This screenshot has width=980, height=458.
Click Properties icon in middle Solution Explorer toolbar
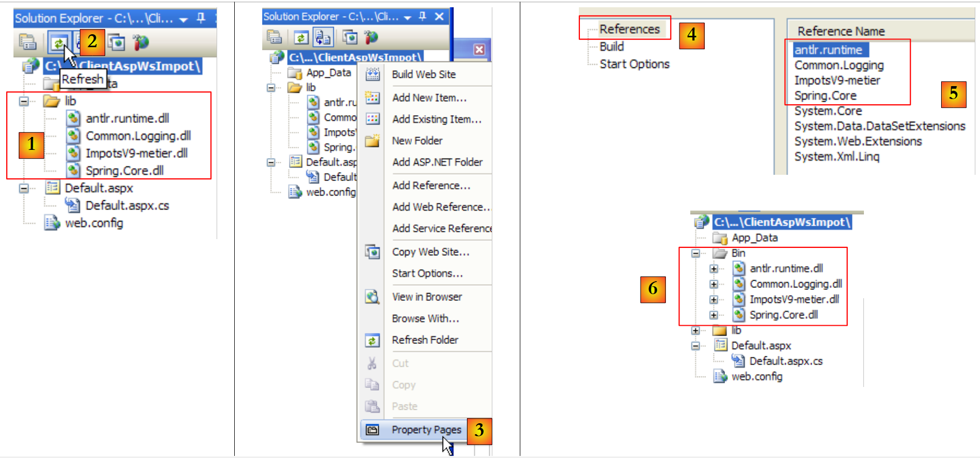[274, 37]
